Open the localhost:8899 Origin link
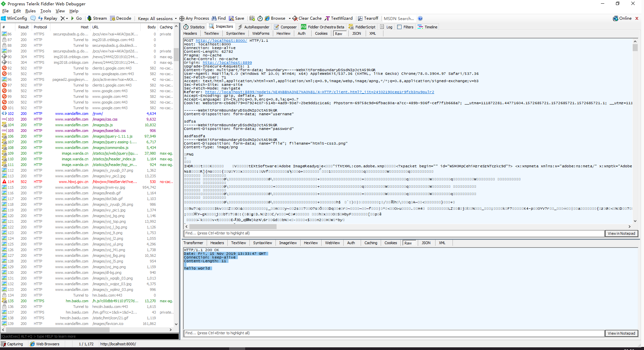The image size is (644, 350). pos(227,63)
